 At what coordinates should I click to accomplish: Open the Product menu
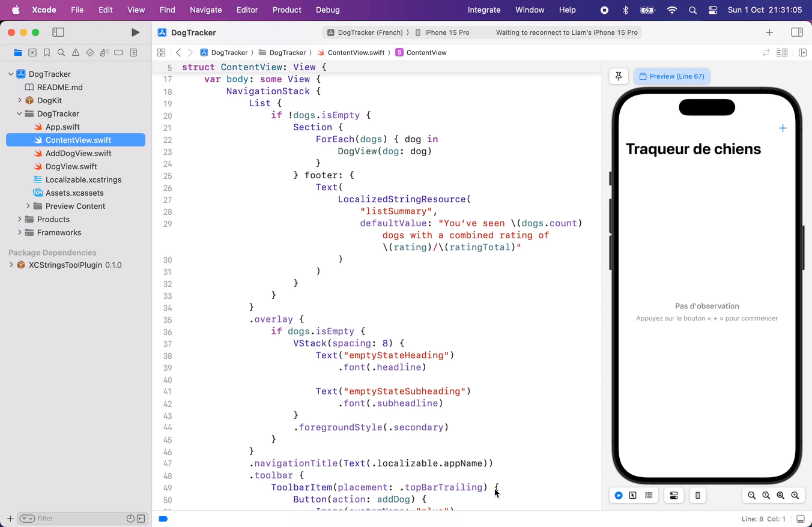[x=286, y=10]
